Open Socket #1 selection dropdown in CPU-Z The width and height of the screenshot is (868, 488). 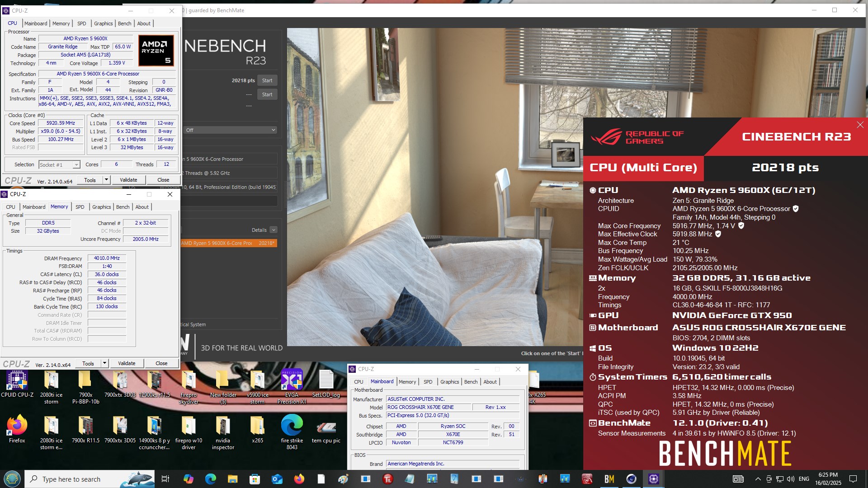click(59, 165)
